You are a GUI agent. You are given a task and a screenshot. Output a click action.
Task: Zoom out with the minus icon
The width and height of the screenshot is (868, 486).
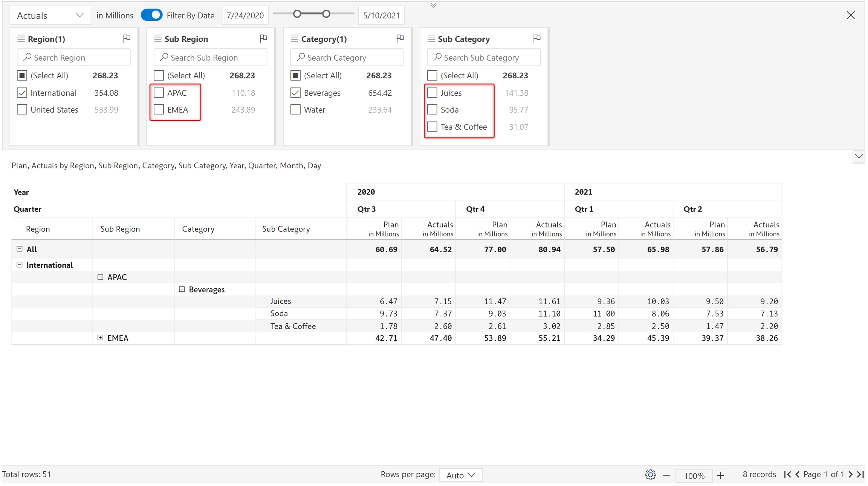[666, 475]
